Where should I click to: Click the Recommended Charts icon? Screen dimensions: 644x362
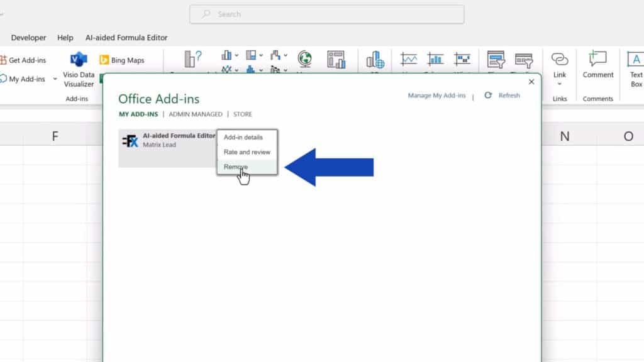pos(192,60)
